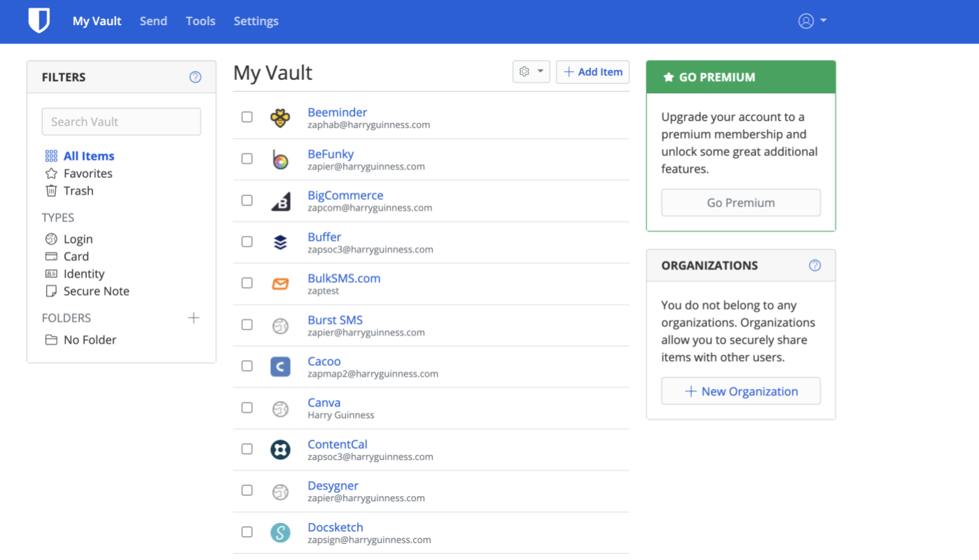Open the Beeminder entry link
Image resolution: width=979 pixels, height=560 pixels.
(x=338, y=112)
